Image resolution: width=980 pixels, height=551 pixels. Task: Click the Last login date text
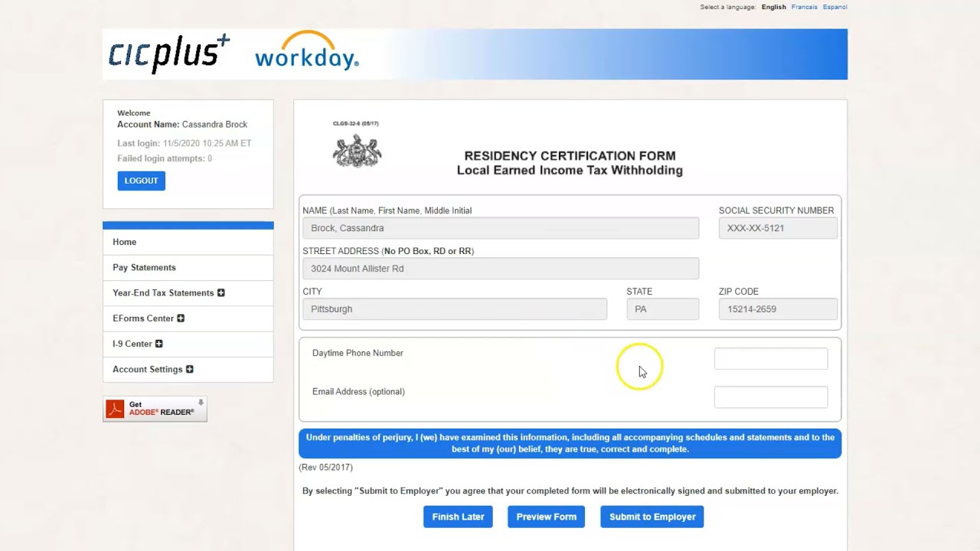pos(185,143)
